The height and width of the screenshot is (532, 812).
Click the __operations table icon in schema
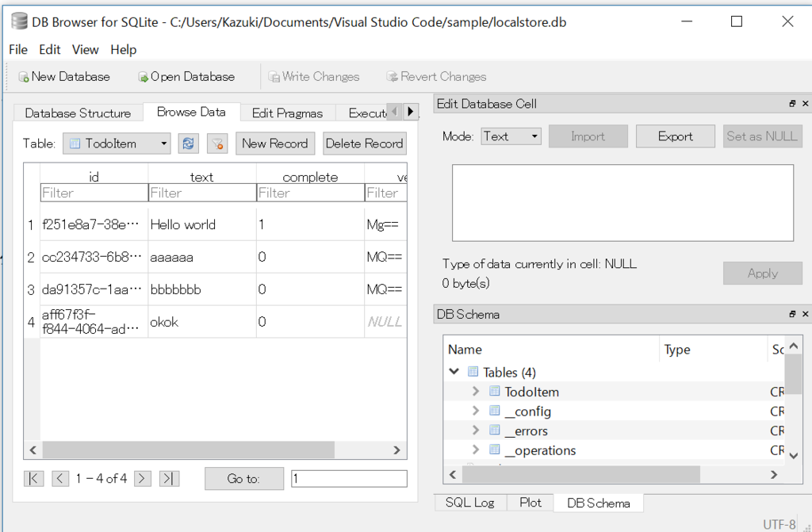click(495, 450)
